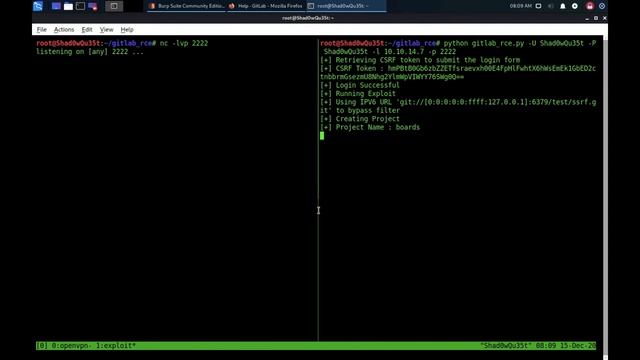Click the green cursor block in right pane
Image resolution: width=640 pixels, height=360 pixels.
click(x=322, y=136)
